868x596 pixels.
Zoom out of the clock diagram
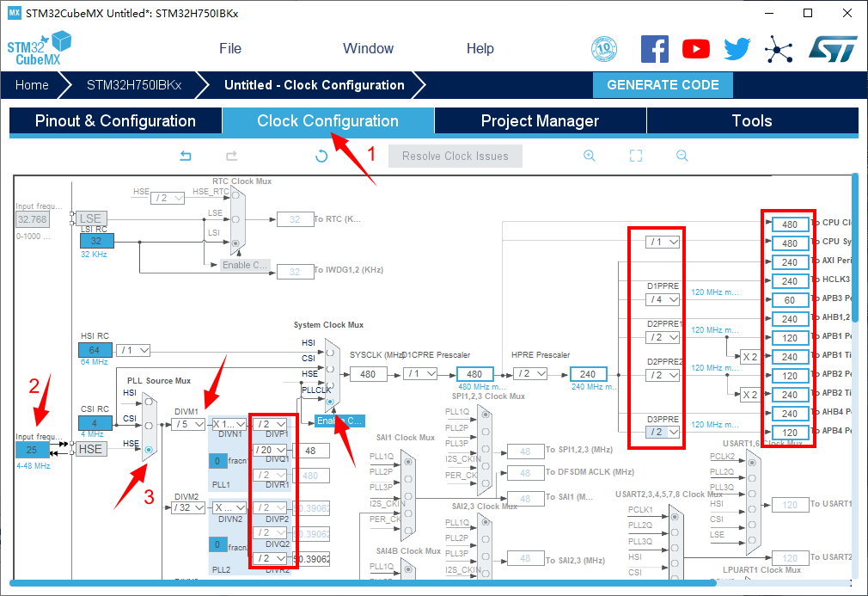click(682, 156)
